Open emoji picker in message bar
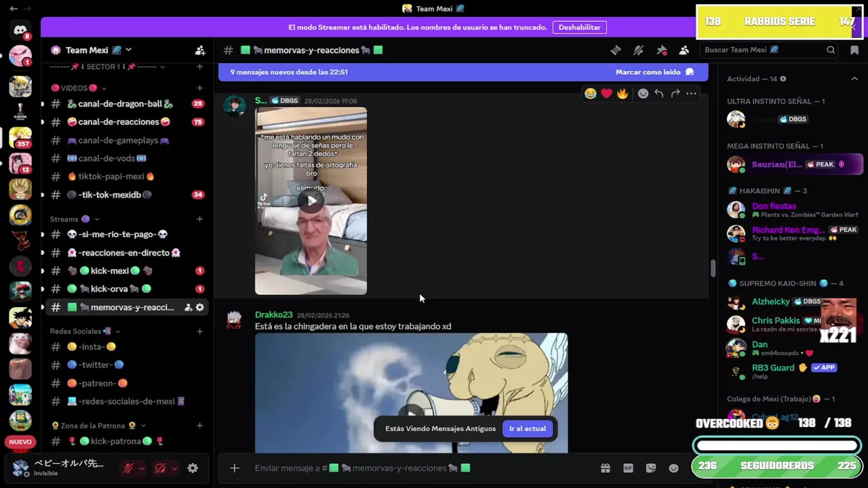This screenshot has height=488, width=868. pos(673,468)
